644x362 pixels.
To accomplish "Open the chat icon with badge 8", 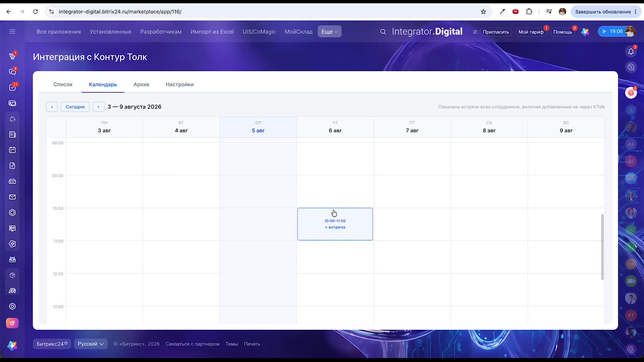I will coord(12,72).
